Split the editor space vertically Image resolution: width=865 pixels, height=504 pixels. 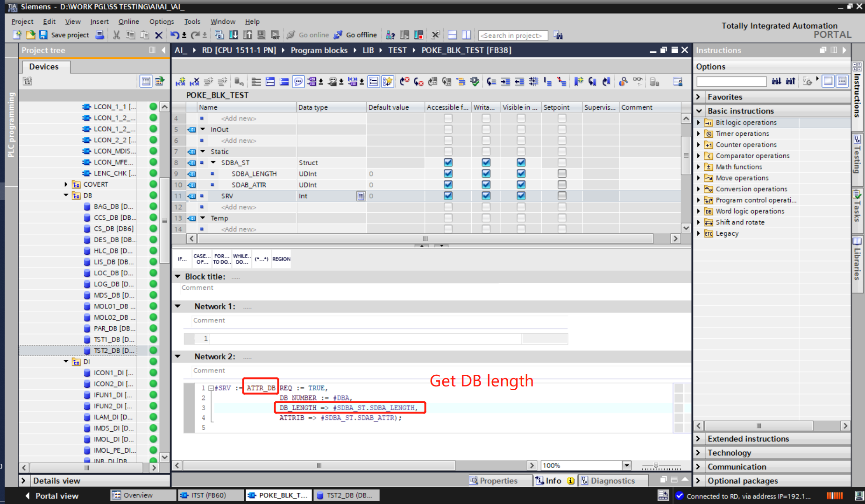tap(466, 35)
